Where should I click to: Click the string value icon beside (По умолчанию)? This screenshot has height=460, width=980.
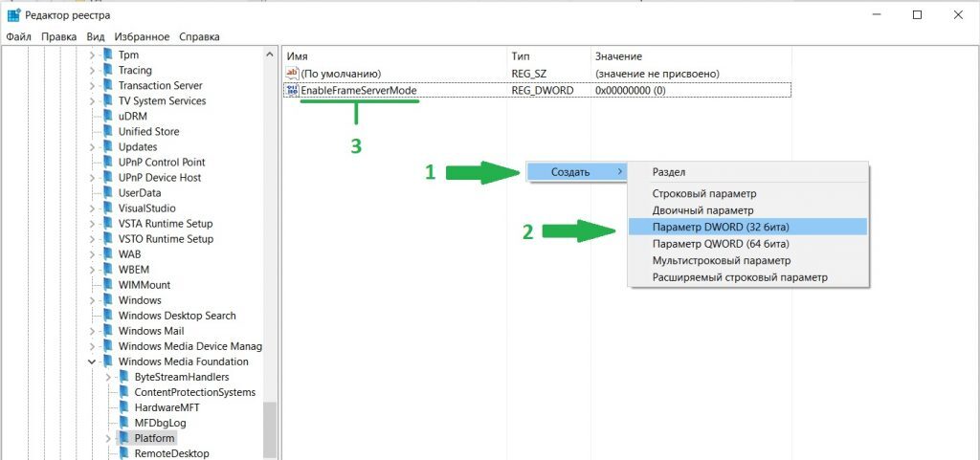point(292,74)
